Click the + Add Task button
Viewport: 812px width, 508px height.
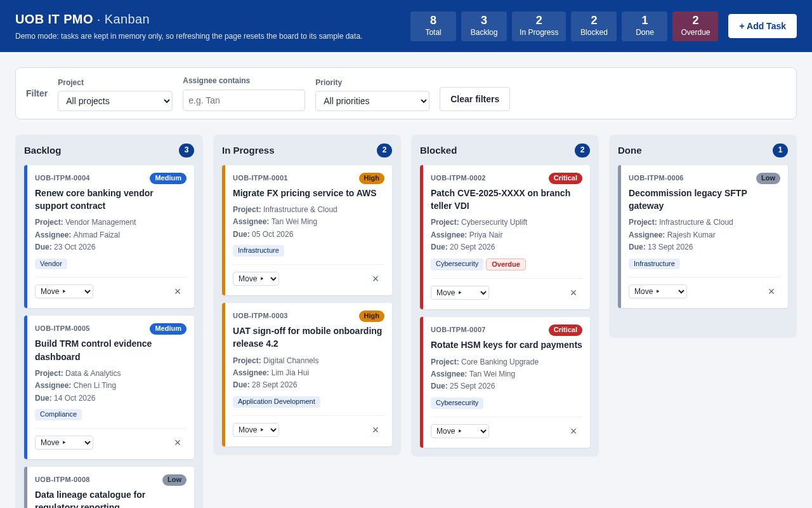(763, 26)
